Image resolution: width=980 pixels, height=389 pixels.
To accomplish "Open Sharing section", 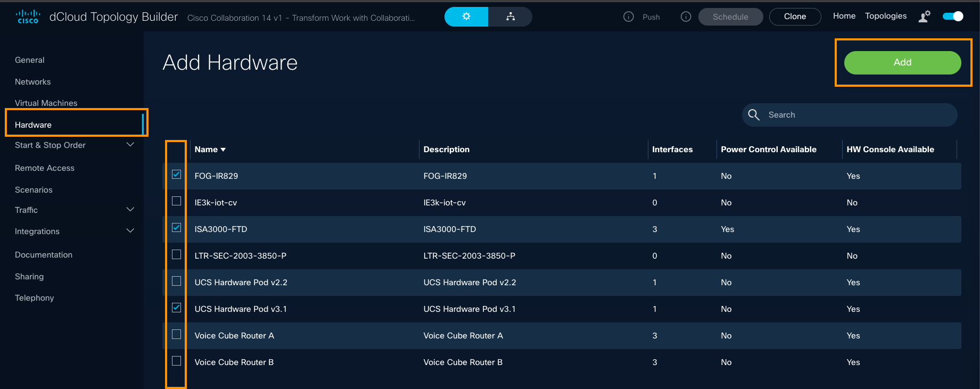I will 29,277.
